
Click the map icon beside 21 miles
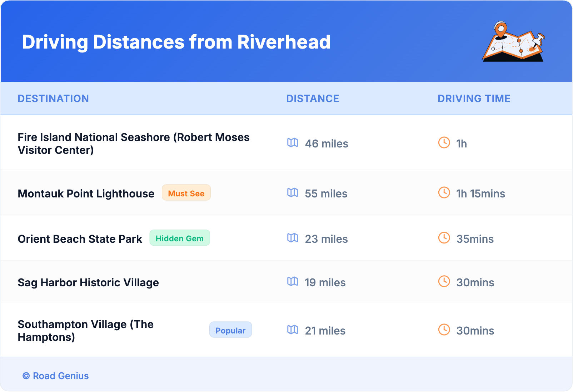(x=293, y=330)
